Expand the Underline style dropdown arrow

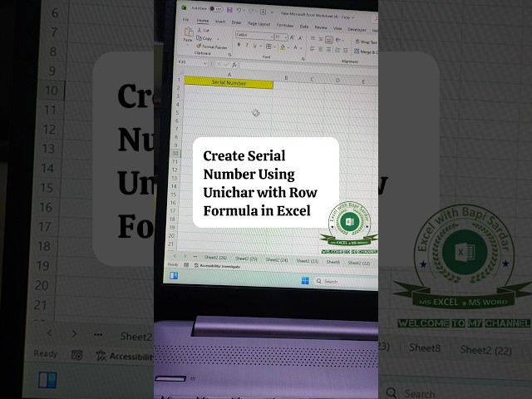(260, 47)
